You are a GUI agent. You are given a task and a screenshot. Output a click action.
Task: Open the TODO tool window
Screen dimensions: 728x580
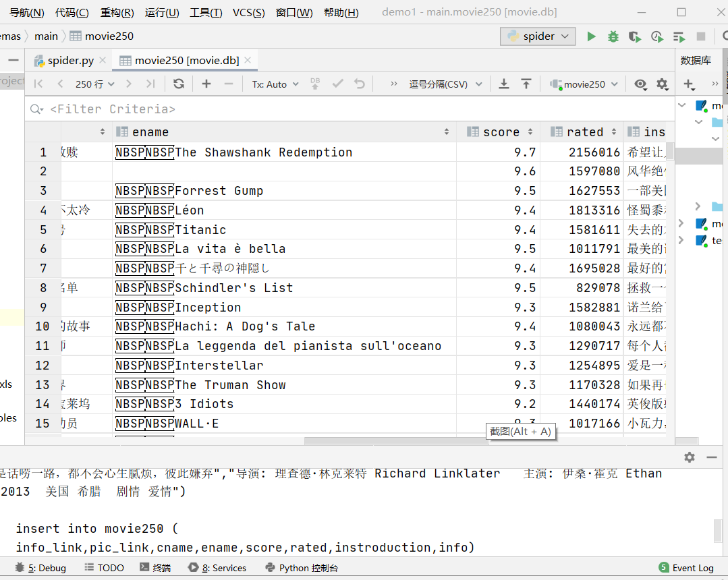coord(105,568)
